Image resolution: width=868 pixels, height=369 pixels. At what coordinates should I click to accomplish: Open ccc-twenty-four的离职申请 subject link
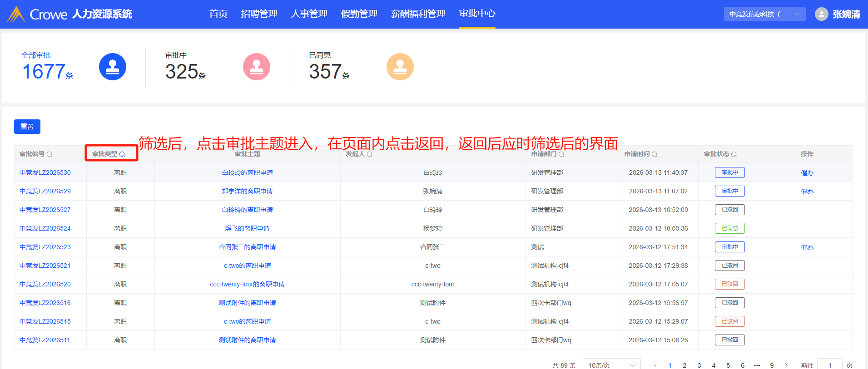click(248, 284)
